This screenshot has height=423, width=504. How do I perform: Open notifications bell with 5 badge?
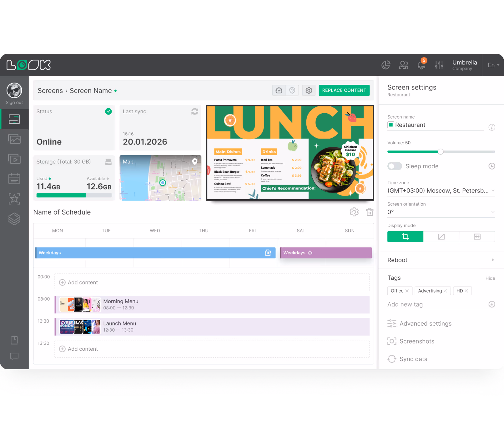click(x=421, y=65)
